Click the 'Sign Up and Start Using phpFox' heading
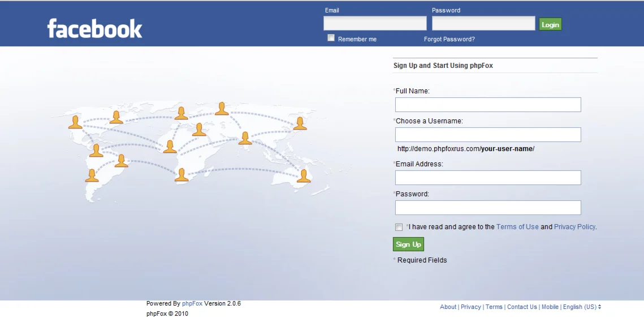644x335 pixels. [443, 65]
